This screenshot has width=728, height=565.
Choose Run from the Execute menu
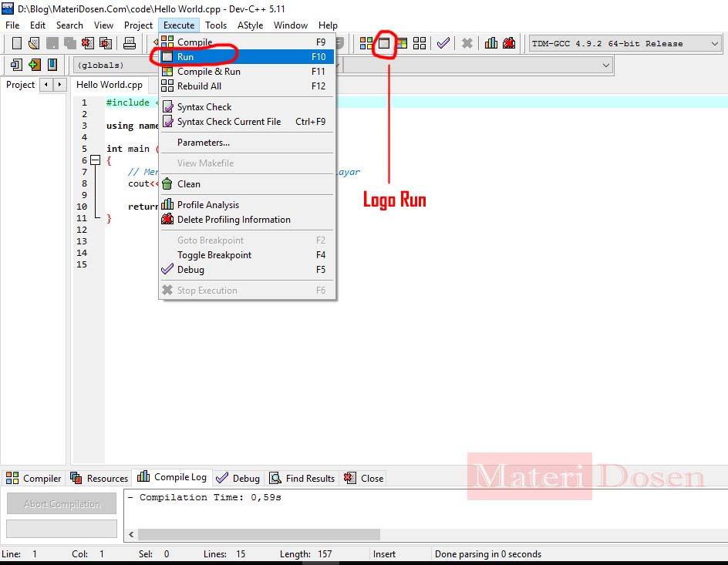[x=247, y=56]
